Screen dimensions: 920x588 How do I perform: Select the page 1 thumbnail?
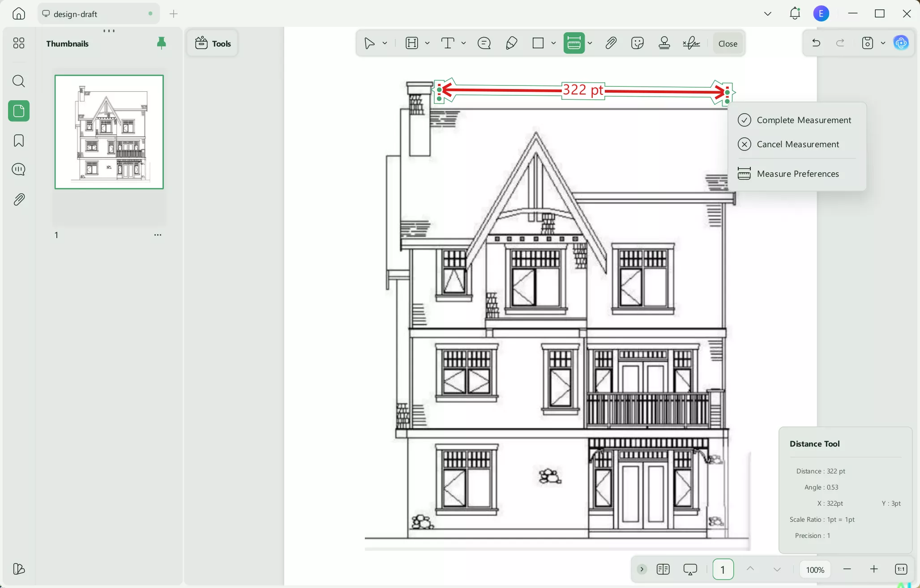pos(109,132)
